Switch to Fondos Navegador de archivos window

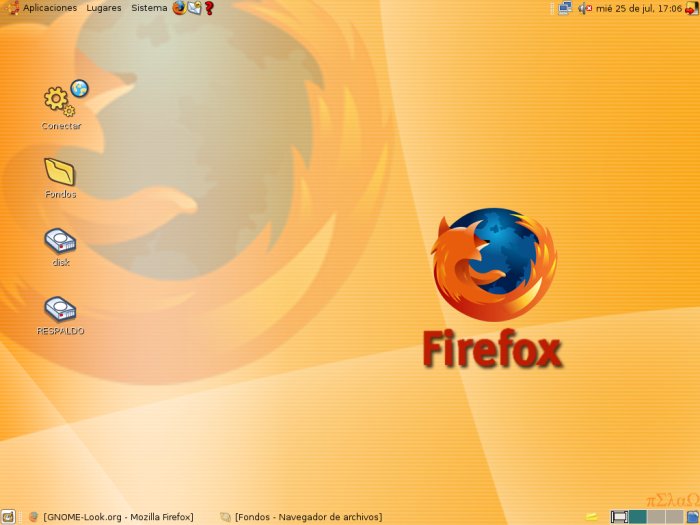[x=302, y=517]
